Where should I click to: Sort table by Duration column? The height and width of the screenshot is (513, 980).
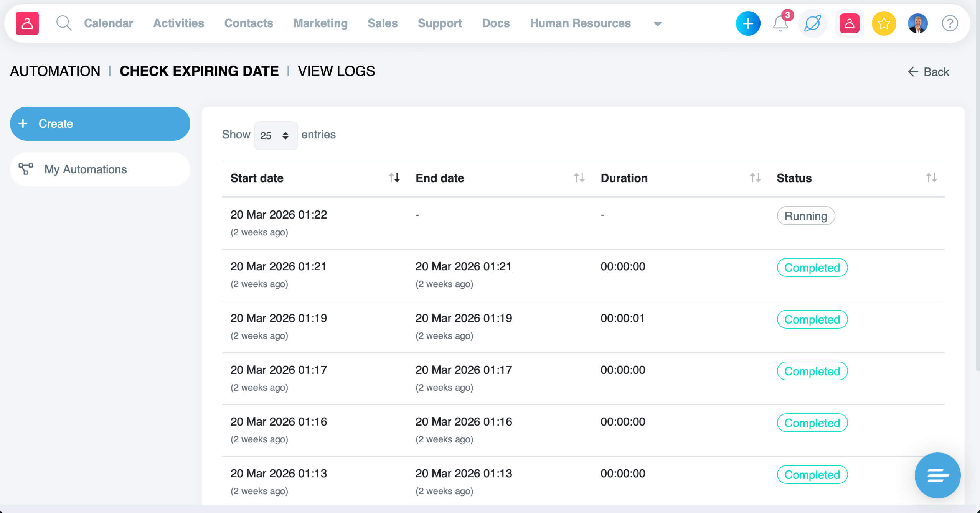[755, 178]
